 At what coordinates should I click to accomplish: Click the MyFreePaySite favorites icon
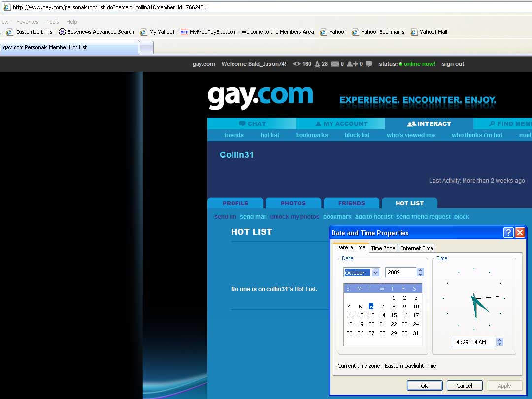[x=184, y=32]
